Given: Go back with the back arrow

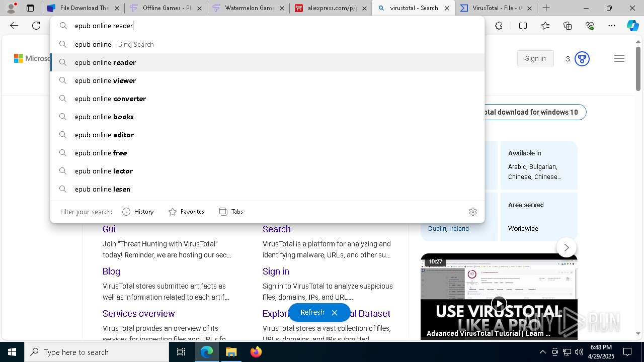Looking at the screenshot, I should (14, 26).
